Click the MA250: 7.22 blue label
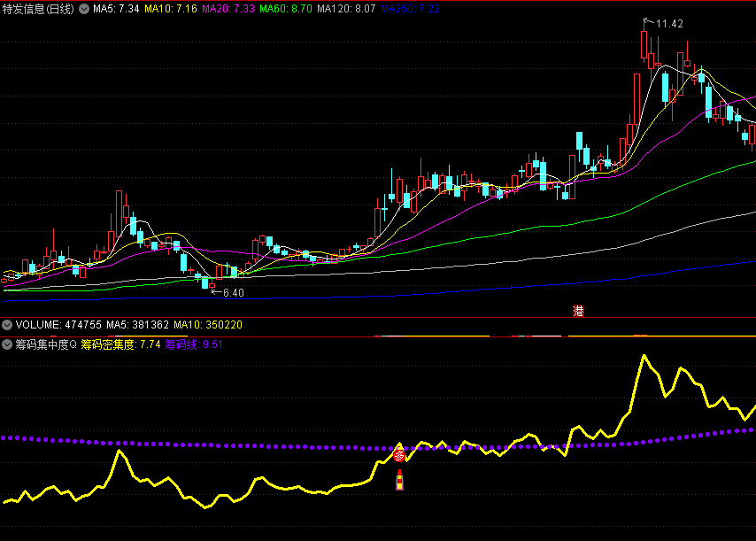The image size is (756, 541). 410,9
